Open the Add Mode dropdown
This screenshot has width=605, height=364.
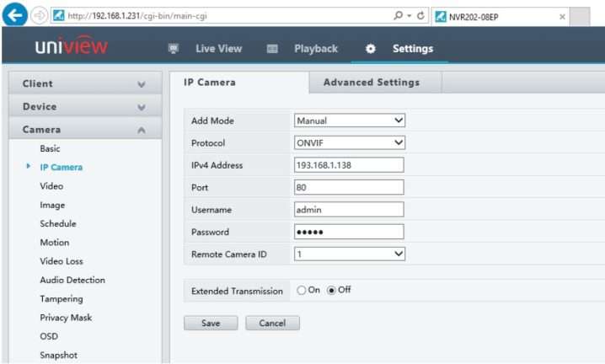click(349, 120)
